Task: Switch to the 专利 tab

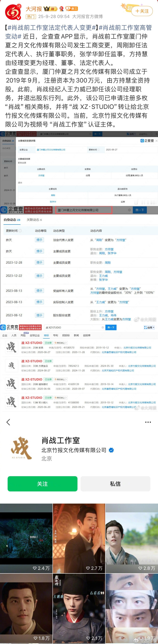Action: tap(56, 335)
